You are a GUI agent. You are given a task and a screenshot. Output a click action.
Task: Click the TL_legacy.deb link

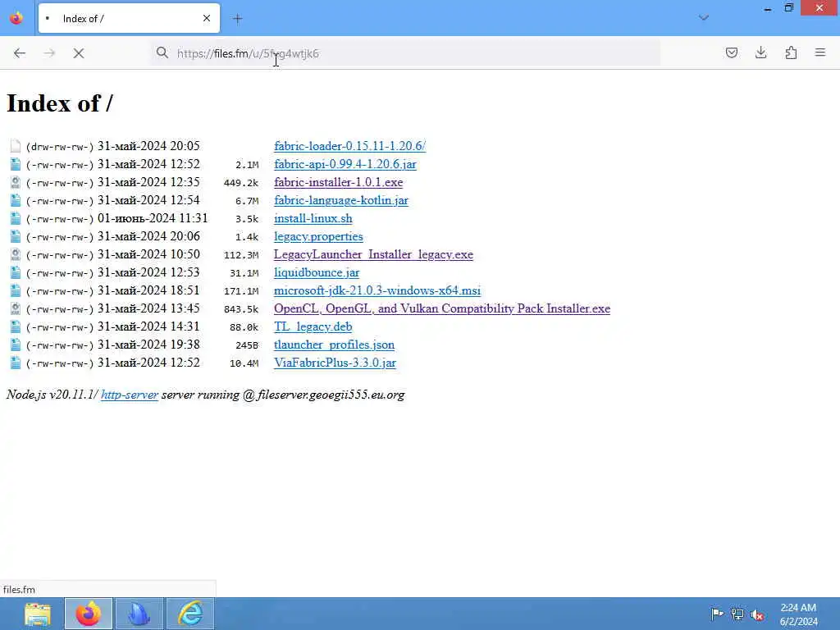[x=313, y=326]
